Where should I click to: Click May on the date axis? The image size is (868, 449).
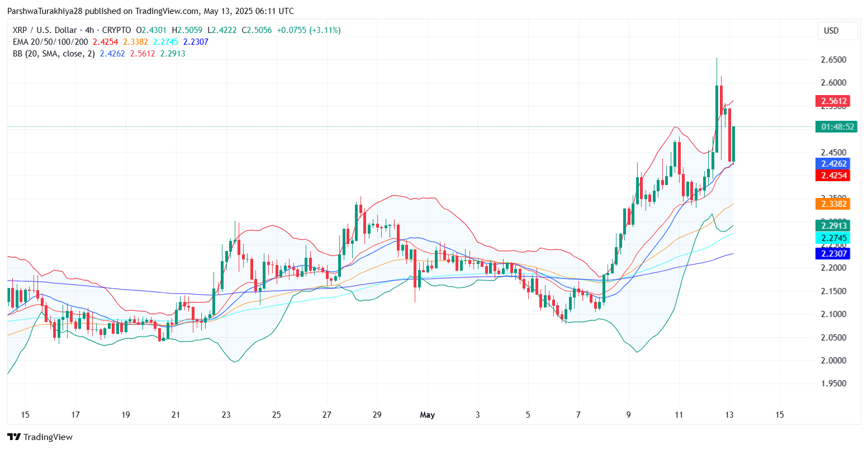coord(428,415)
